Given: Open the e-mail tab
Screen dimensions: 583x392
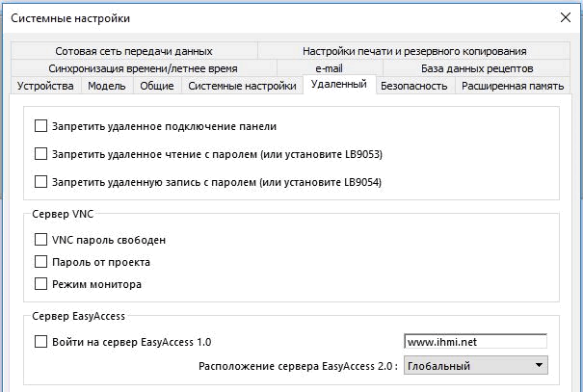Looking at the screenshot, I should (330, 68).
